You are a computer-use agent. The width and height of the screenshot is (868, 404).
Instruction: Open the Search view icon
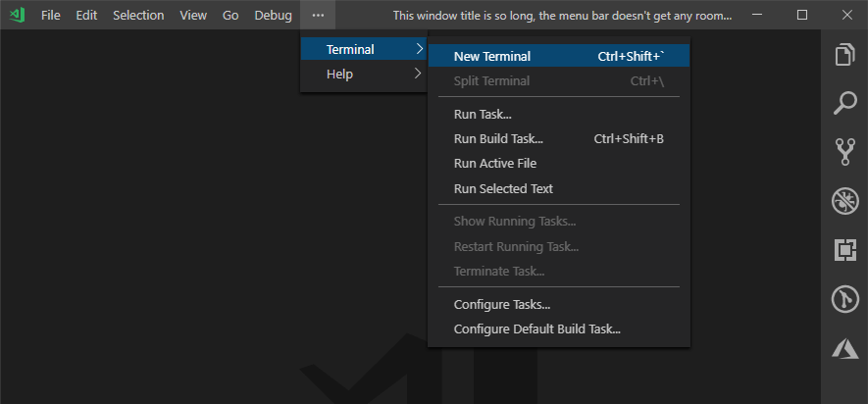[x=844, y=103]
